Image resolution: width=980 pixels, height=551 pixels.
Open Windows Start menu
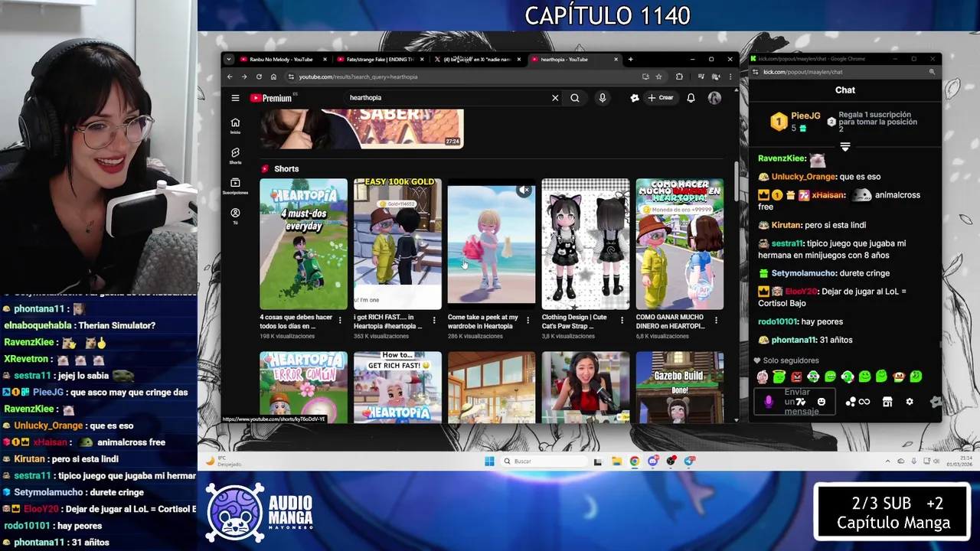(489, 461)
